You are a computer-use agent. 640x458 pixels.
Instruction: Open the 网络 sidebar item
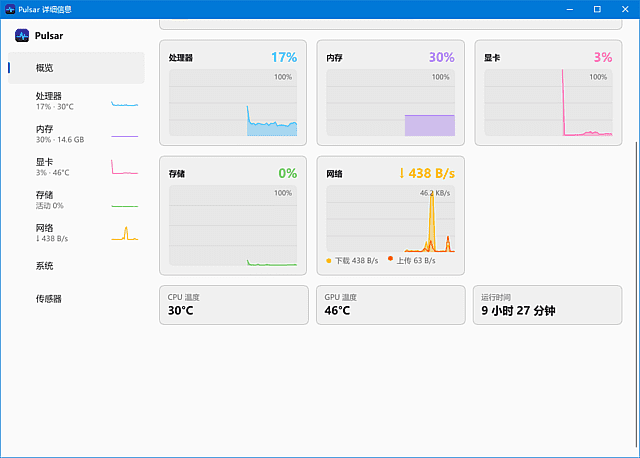pos(76,233)
